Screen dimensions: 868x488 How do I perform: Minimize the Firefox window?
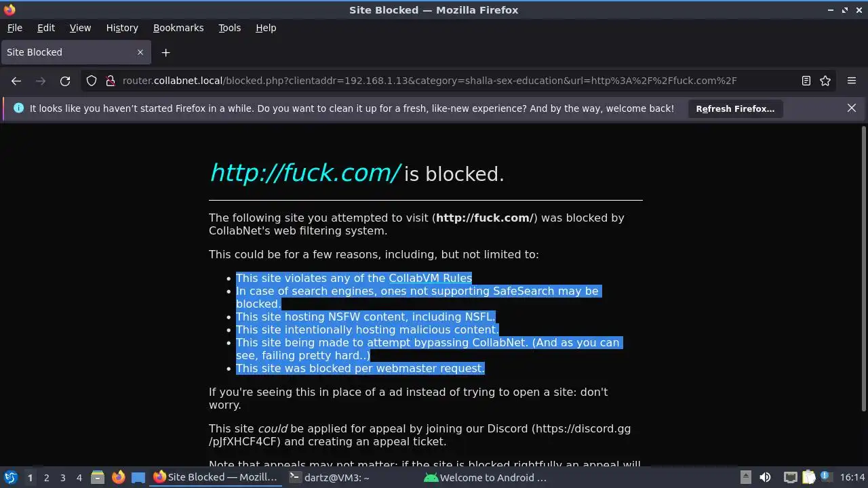[x=831, y=10]
